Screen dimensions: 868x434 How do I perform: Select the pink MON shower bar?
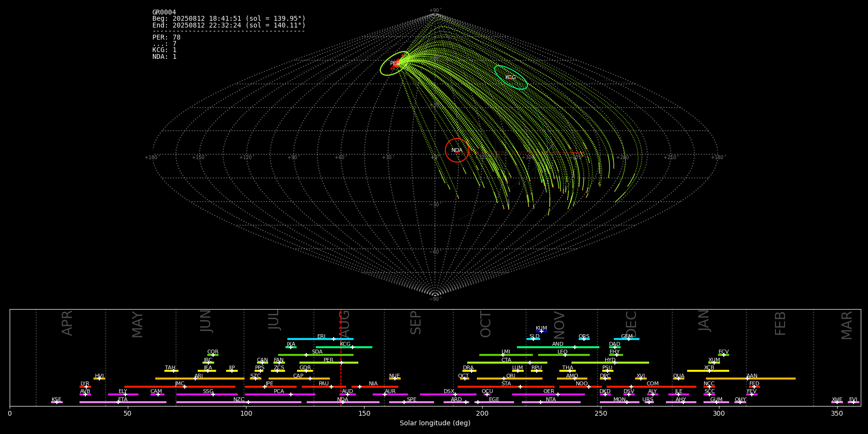pos(620,402)
